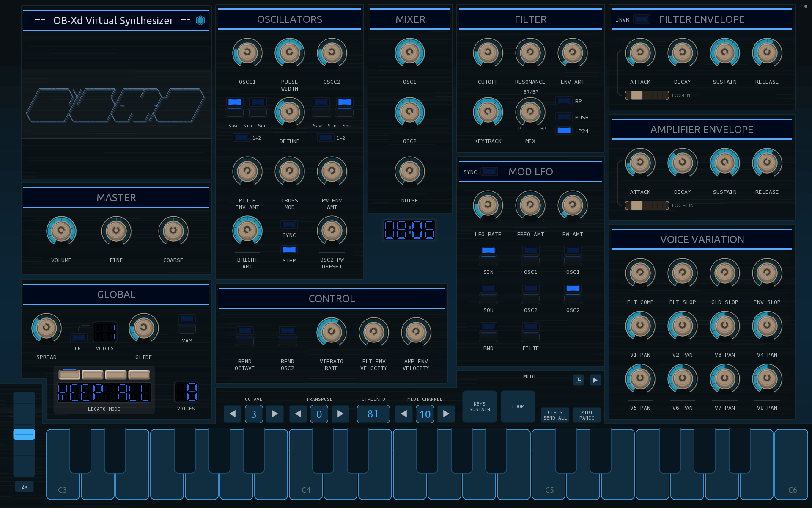Toggle oscillator SYNC switch
The height and width of the screenshot is (508, 812).
click(x=289, y=224)
